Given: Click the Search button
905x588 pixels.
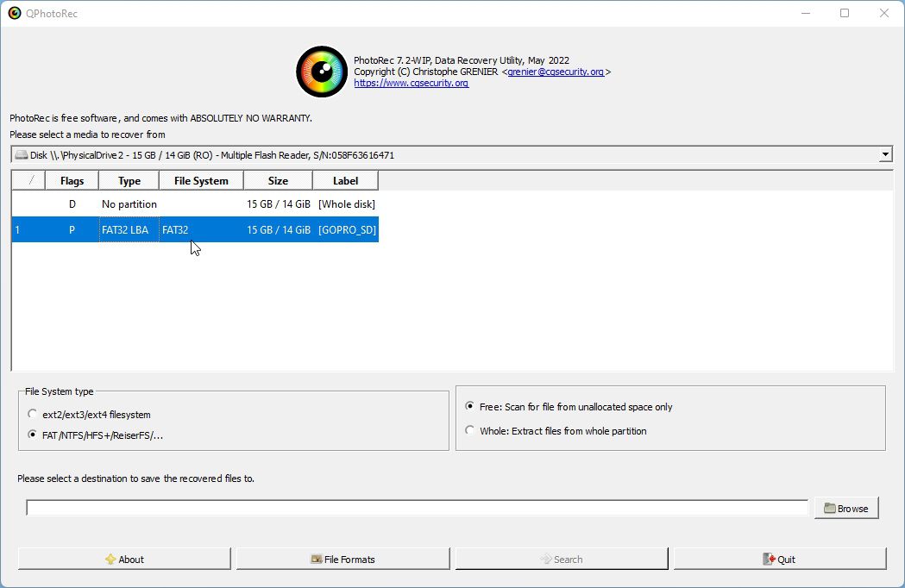Looking at the screenshot, I should click(x=562, y=559).
